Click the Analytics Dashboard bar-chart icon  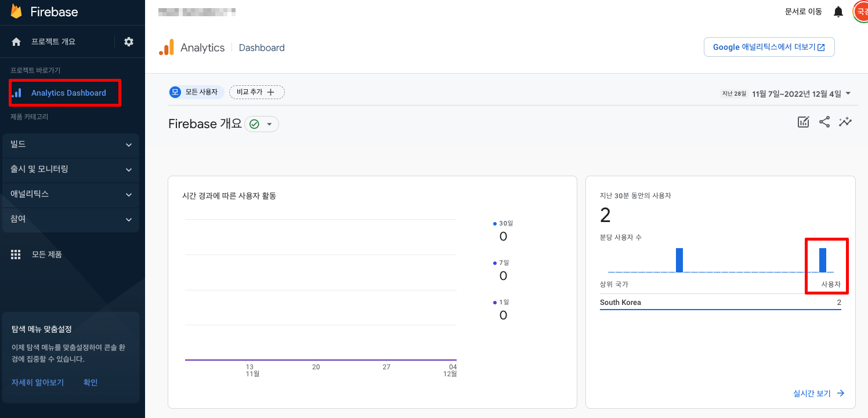click(x=17, y=93)
